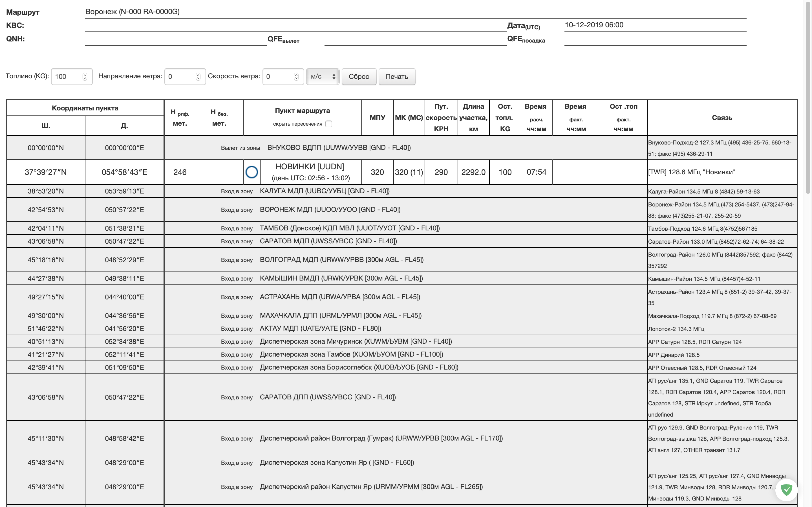
Task: Click the НОВИНКИ [UUDN] waypoint name
Action: pos(309,167)
